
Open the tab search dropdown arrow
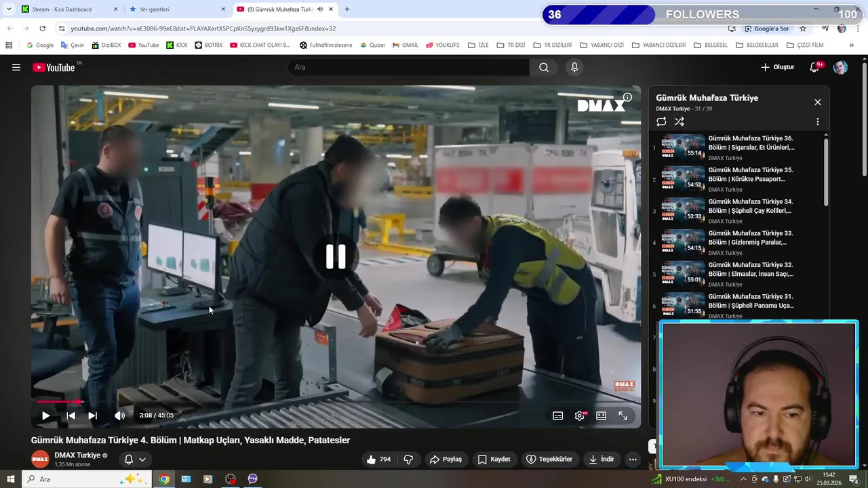point(9,9)
